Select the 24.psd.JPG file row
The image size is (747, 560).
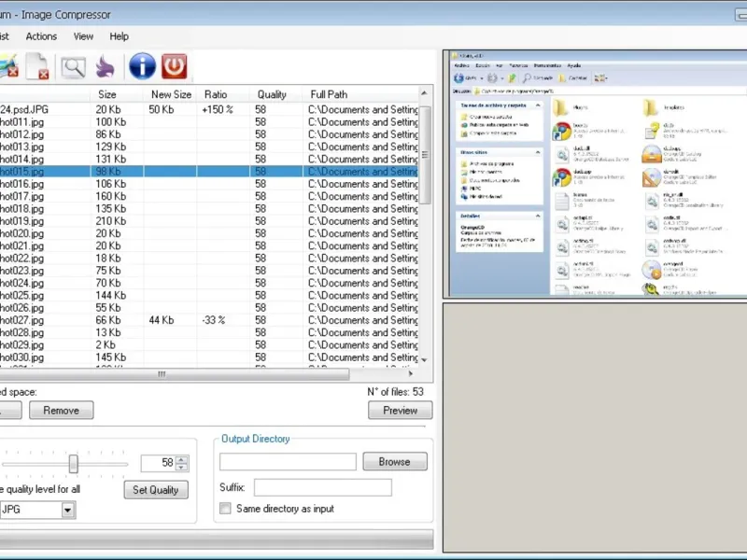click(x=208, y=109)
